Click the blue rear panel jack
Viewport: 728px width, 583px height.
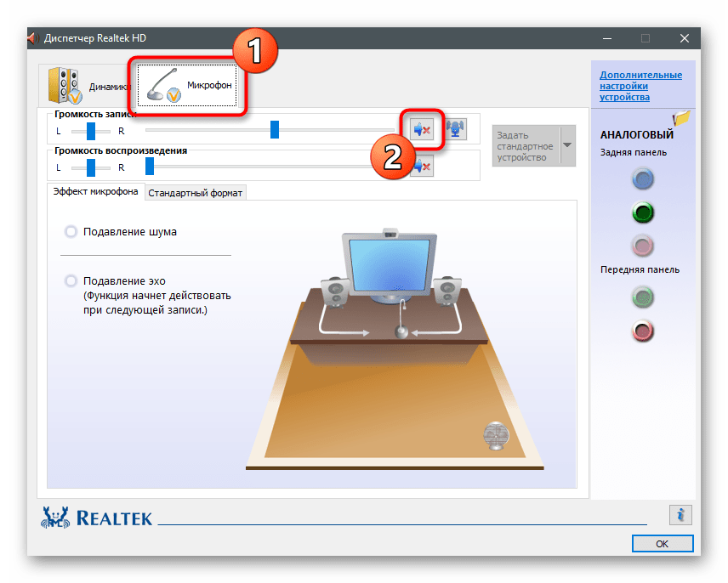[x=643, y=179]
